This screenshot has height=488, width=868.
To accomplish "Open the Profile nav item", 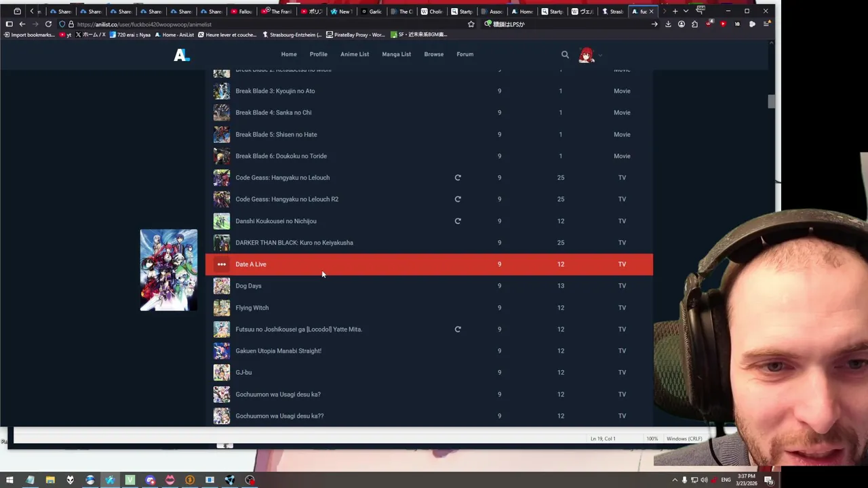I will click(x=318, y=54).
